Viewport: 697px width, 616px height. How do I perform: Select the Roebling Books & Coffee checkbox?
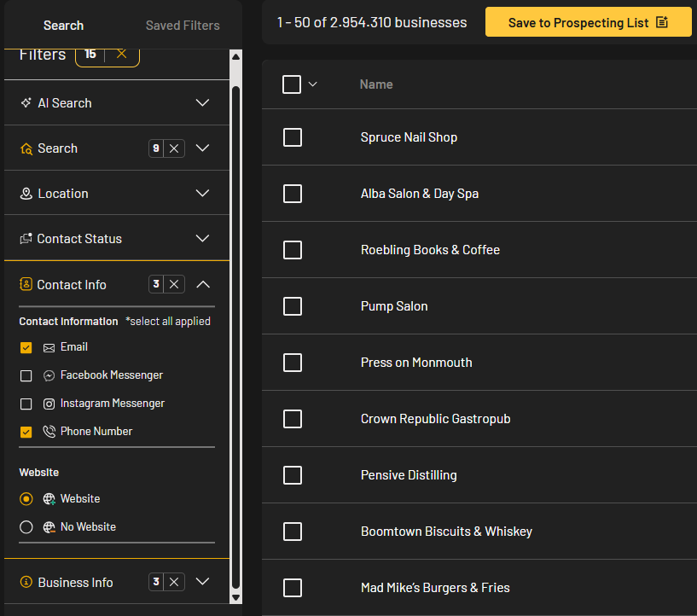pos(293,250)
